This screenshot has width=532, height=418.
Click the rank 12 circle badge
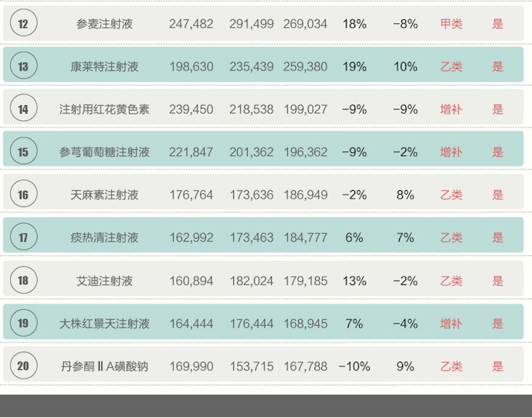[23, 24]
